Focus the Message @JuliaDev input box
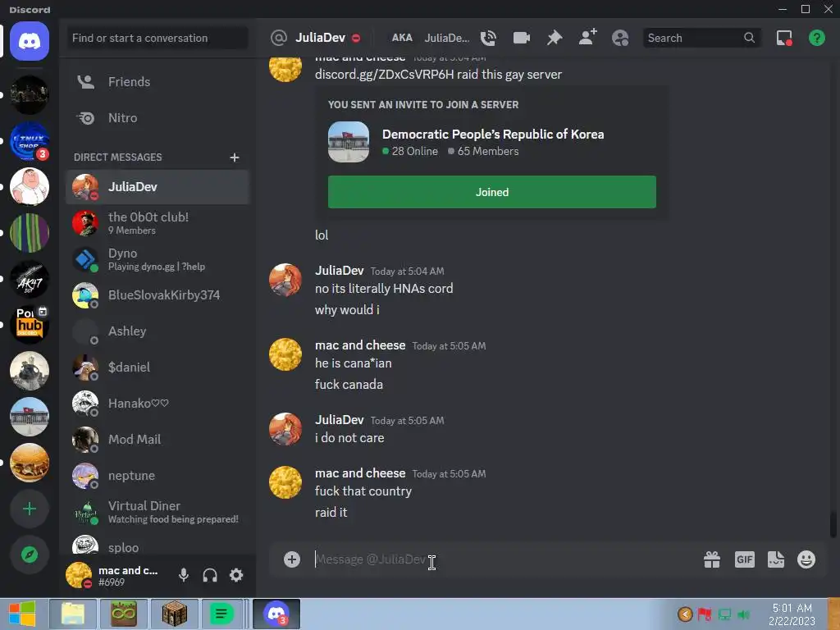This screenshot has height=630, width=840. coord(504,559)
